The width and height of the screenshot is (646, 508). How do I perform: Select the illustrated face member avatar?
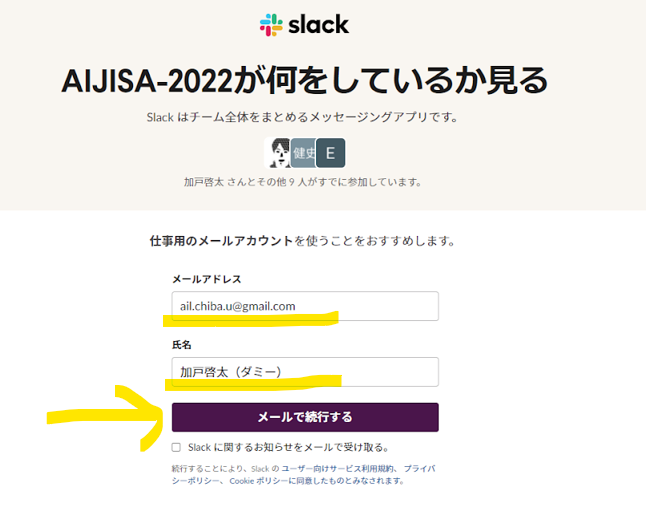(x=278, y=153)
